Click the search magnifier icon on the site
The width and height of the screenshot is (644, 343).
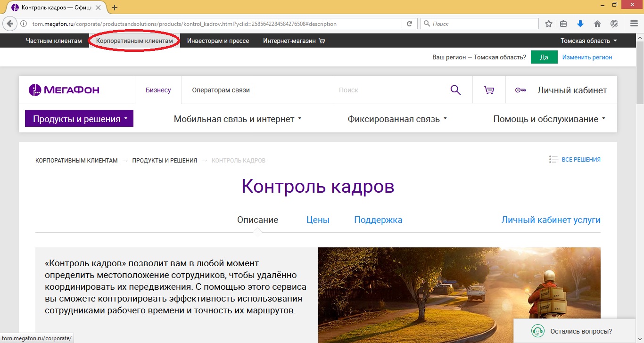point(455,90)
